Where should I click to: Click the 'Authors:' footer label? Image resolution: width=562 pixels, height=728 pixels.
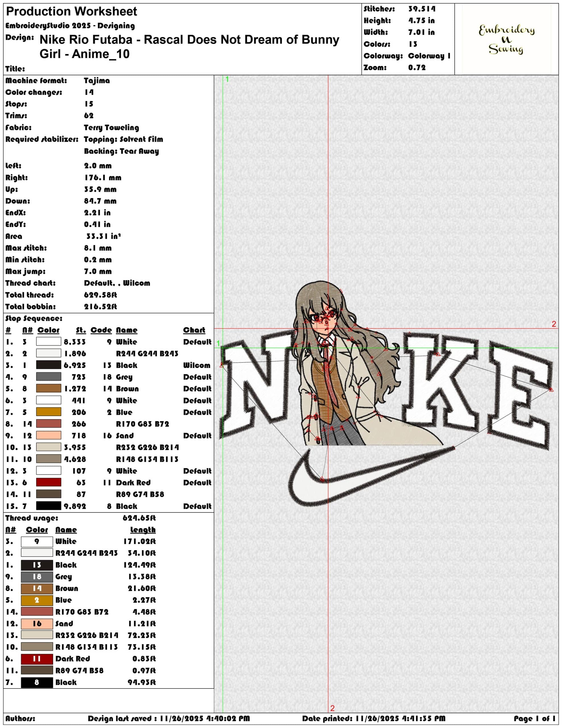click(20, 718)
